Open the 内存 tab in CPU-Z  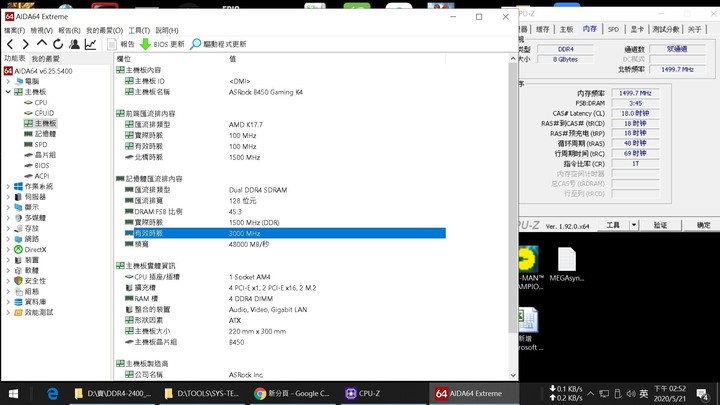coord(590,29)
